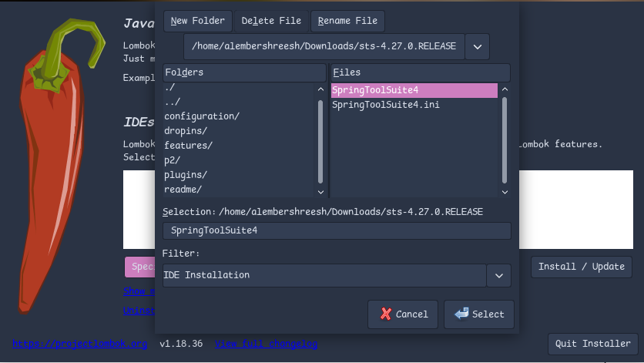Click the Folders list scrollbar thumb
Screen dimensions: 644x363
(x=320, y=140)
